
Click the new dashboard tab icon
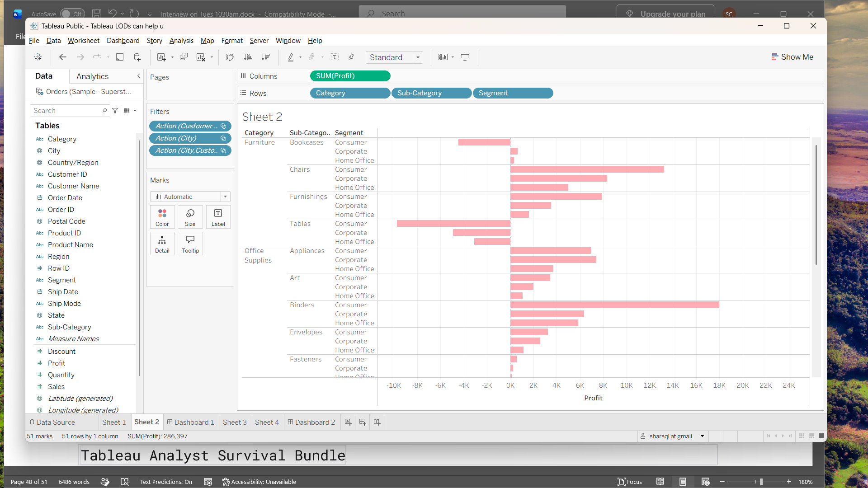coord(363,422)
